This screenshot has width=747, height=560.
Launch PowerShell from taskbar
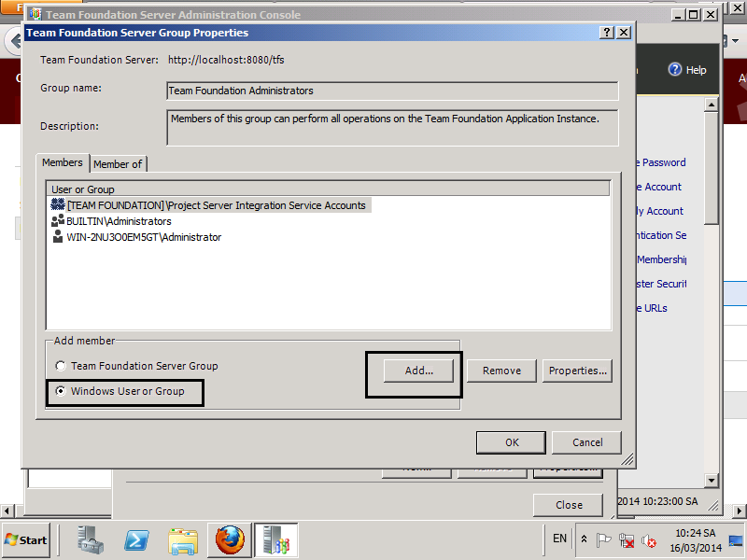tap(136, 540)
